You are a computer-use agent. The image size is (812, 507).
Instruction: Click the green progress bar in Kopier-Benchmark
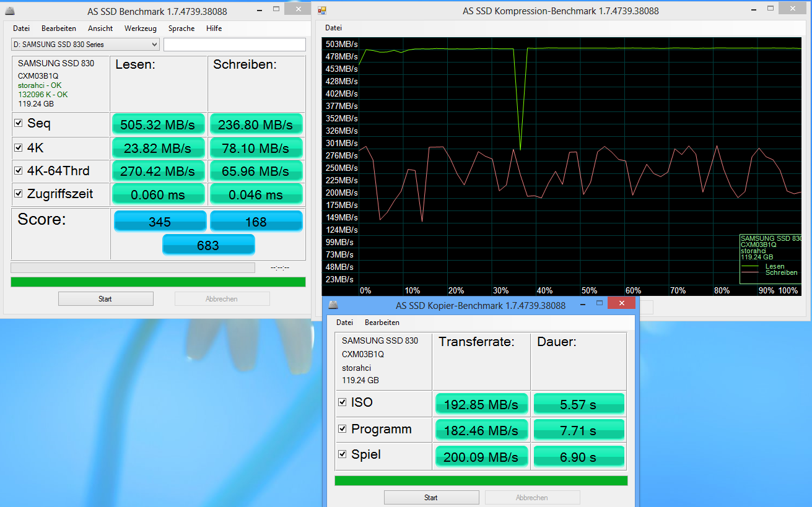[481, 480]
